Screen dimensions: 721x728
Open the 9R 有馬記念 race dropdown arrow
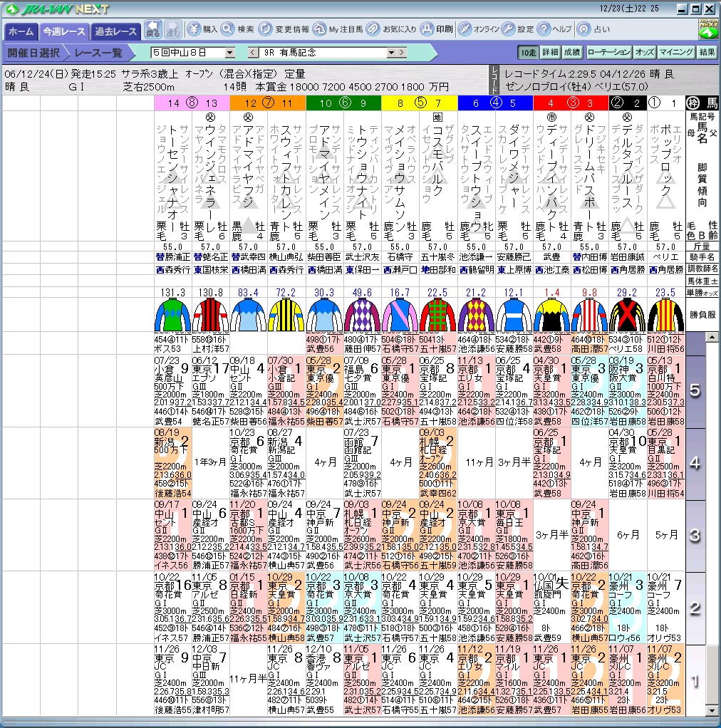(392, 53)
